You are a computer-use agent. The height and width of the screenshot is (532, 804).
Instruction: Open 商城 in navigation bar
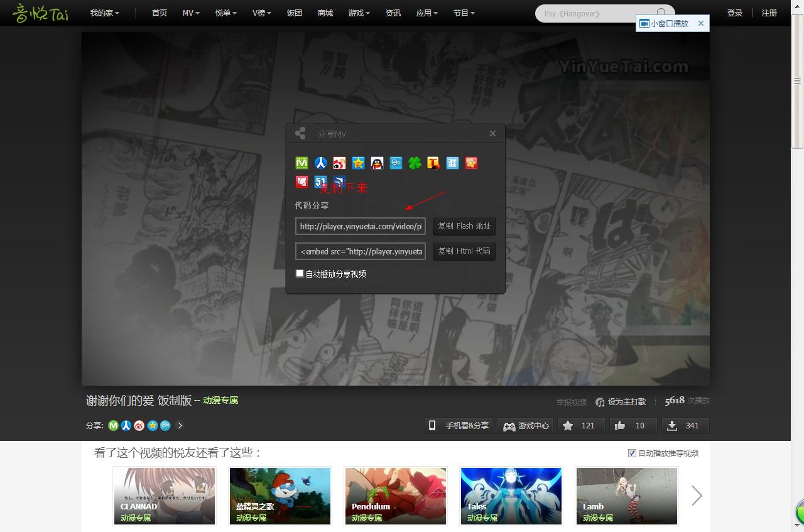coord(325,13)
